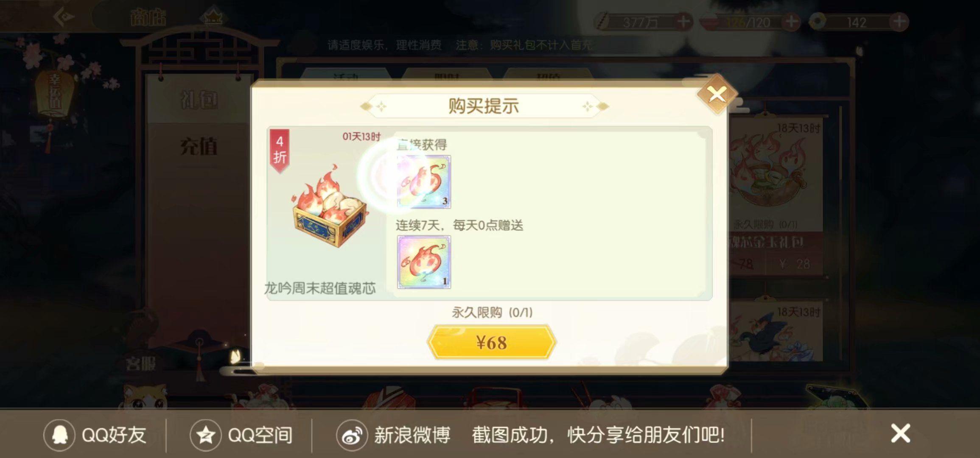This screenshot has height=458, width=980.
Task: Select the daily soul flame reward with quantity 1
Action: tap(424, 262)
